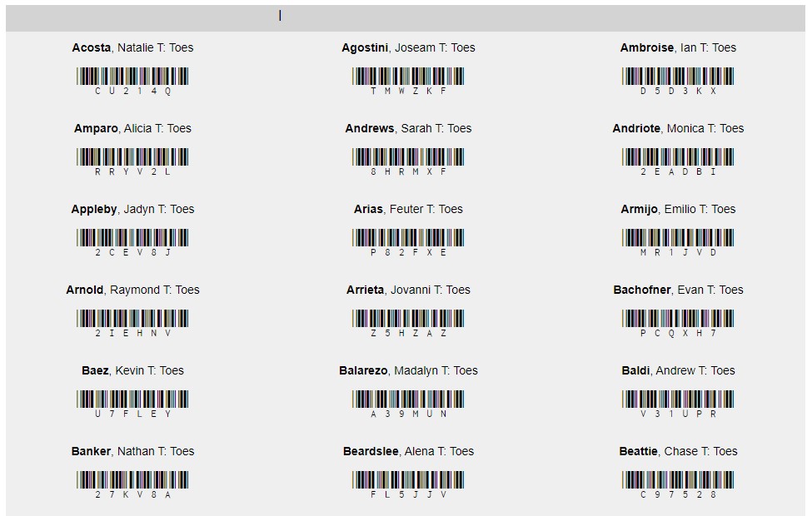Click code text R R Y V 2 L

[132, 171]
